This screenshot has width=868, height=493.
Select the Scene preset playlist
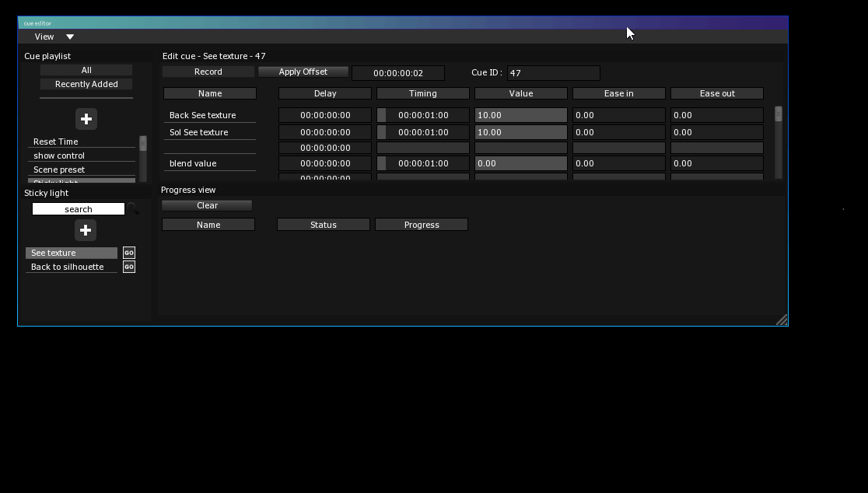pyautogui.click(x=82, y=170)
